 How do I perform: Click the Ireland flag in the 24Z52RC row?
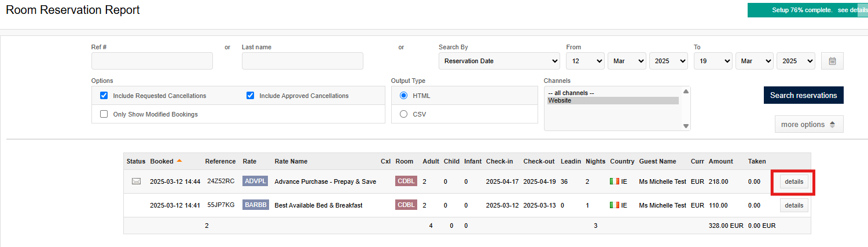[615, 181]
